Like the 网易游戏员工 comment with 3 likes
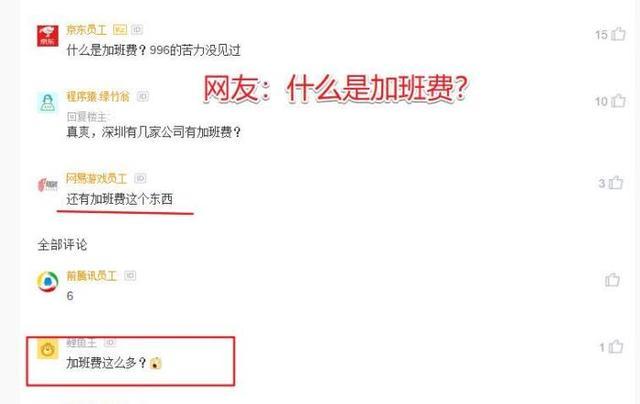This screenshot has width=640, height=404. 616,183
